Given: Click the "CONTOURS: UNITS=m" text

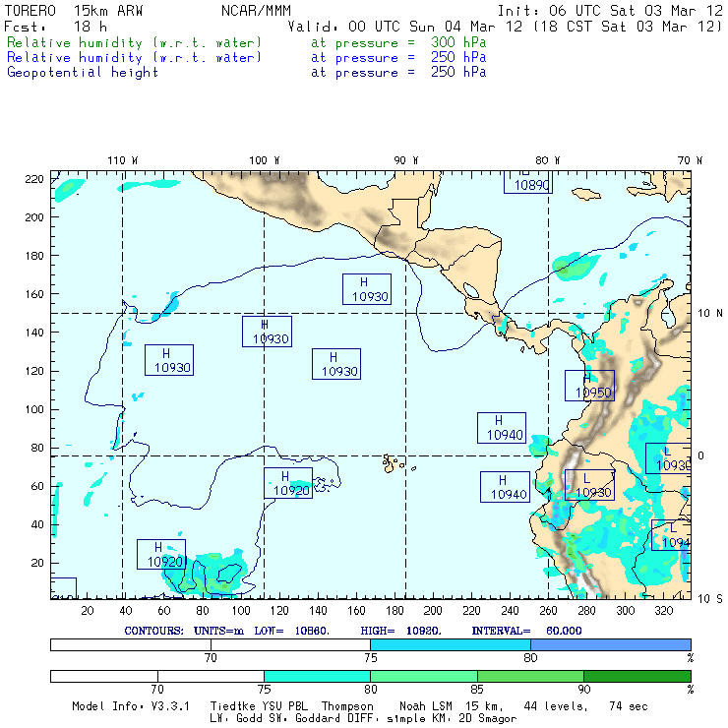Looking at the screenshot, I should coord(184,631).
